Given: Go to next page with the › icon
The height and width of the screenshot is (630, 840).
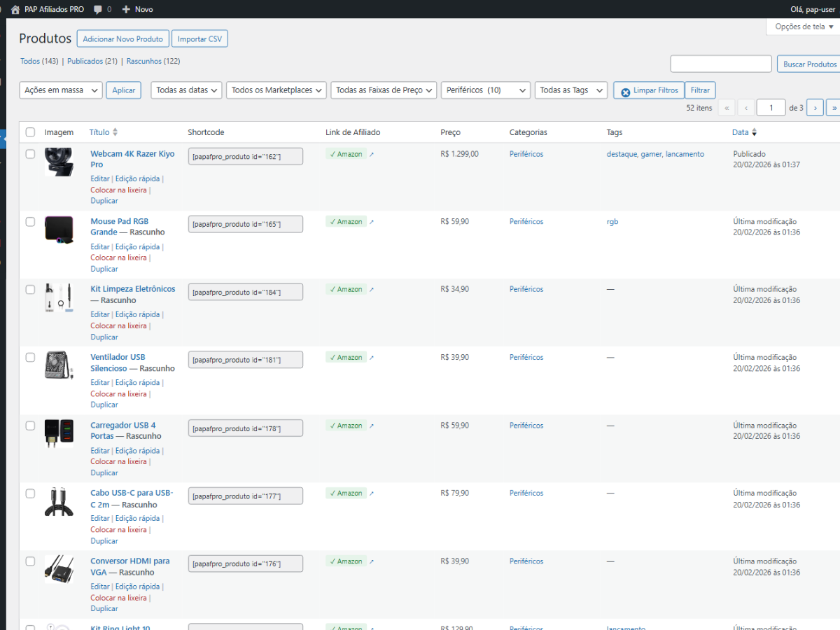Looking at the screenshot, I should tap(814, 107).
